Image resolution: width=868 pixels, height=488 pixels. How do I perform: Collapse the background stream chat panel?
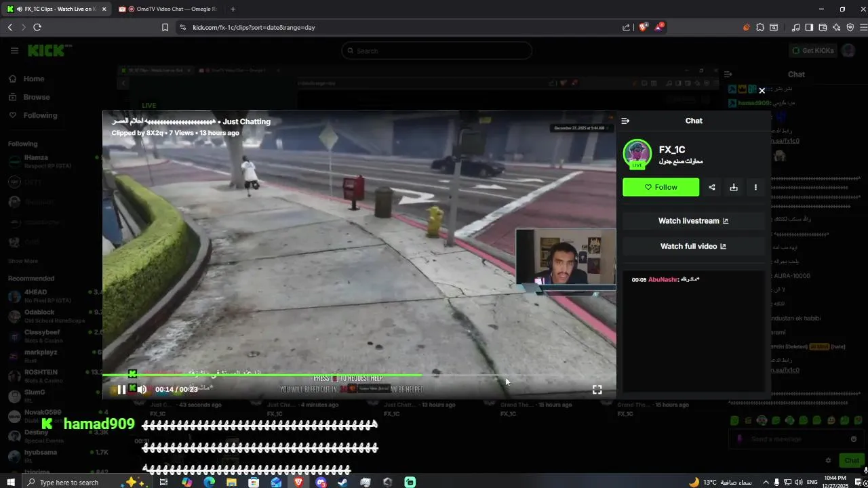(x=728, y=75)
